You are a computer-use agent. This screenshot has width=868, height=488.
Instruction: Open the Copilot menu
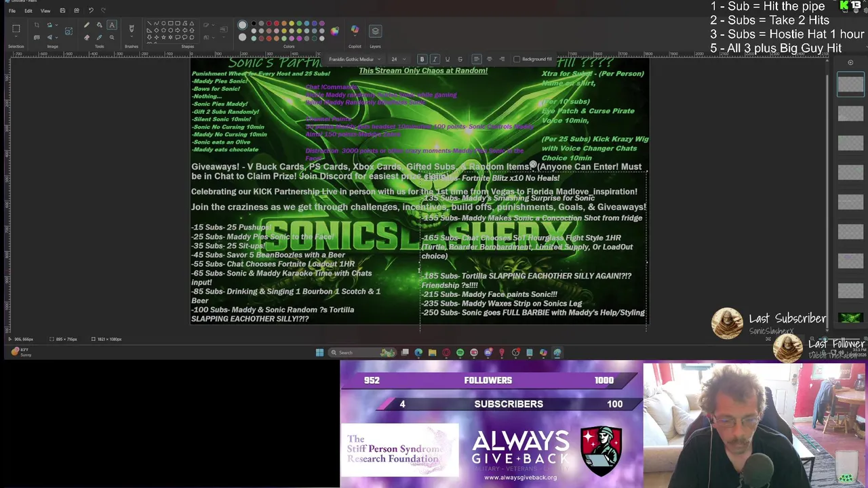(355, 30)
